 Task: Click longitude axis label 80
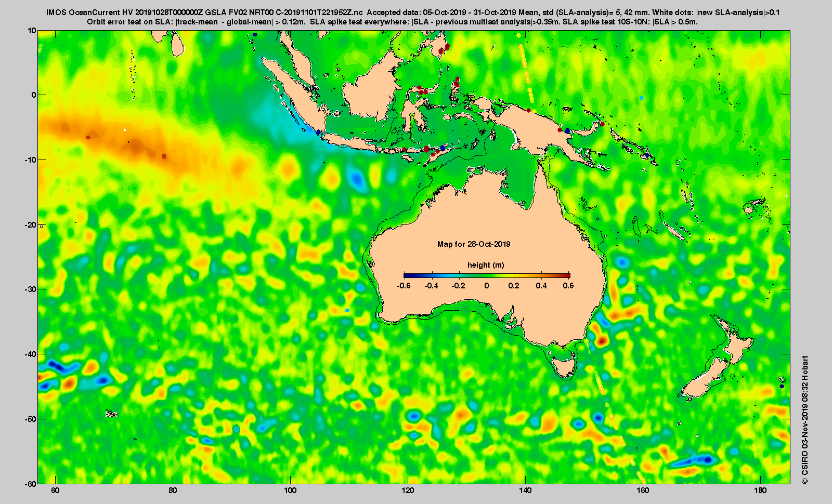pos(173,490)
